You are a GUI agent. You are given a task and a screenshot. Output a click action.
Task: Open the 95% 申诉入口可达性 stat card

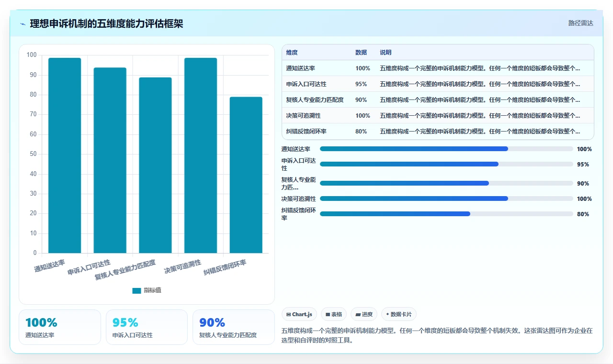pos(147,327)
